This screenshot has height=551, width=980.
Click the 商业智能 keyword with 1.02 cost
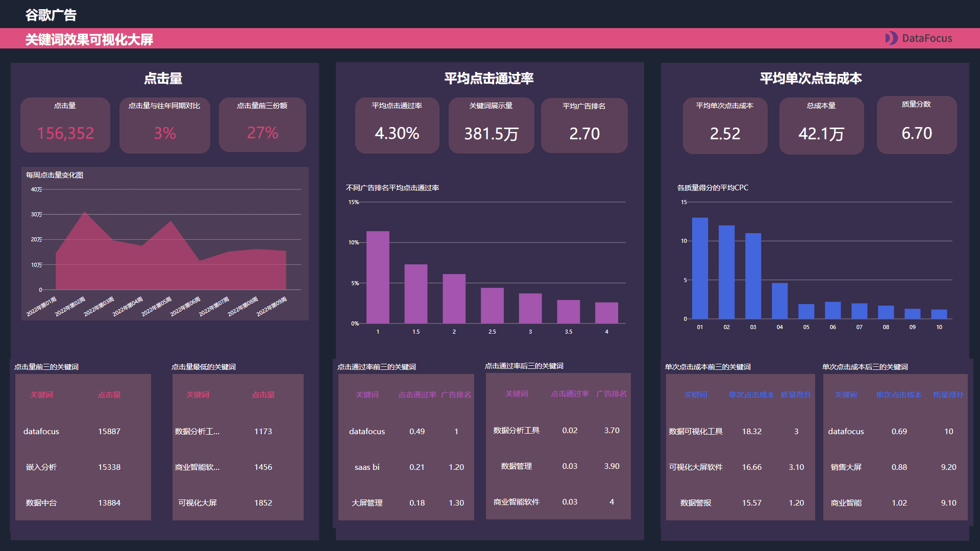[x=846, y=503]
